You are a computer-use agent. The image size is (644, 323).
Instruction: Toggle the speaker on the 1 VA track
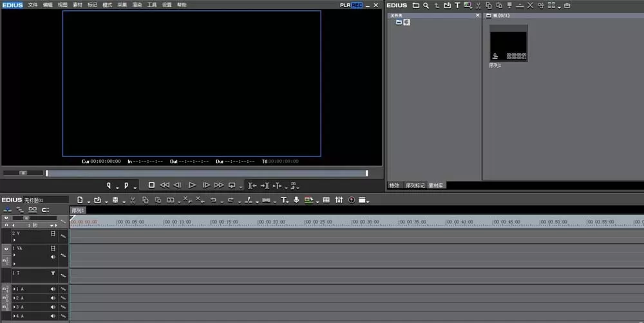pyautogui.click(x=53, y=257)
